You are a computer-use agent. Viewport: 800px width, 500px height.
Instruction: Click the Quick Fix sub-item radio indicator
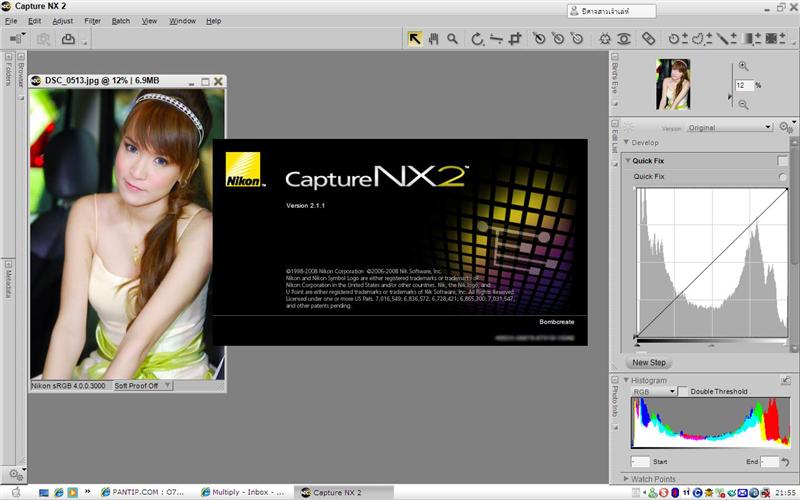click(783, 177)
